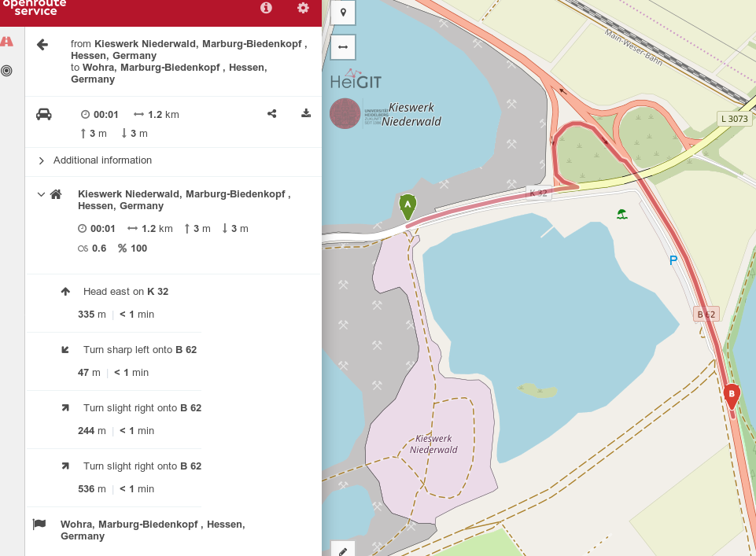
Task: Click the parking P symbol on map
Action: click(x=673, y=260)
